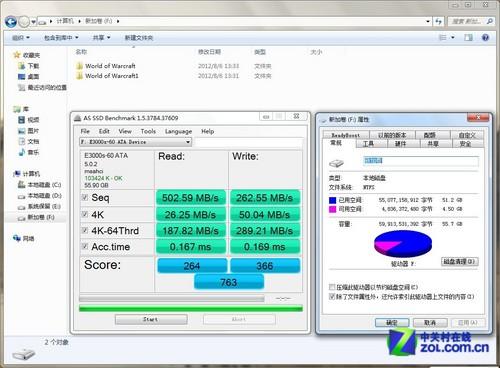500x368 pixels.
Task: Click the 视频 library icon
Action: coord(21,120)
